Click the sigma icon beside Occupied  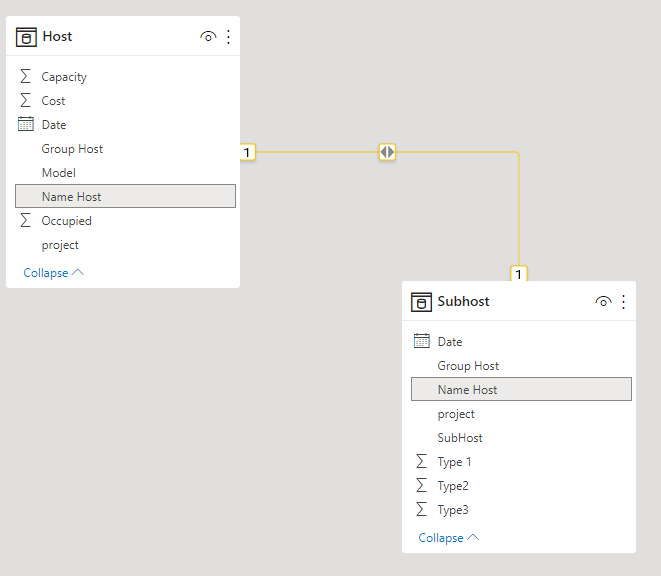(25, 220)
